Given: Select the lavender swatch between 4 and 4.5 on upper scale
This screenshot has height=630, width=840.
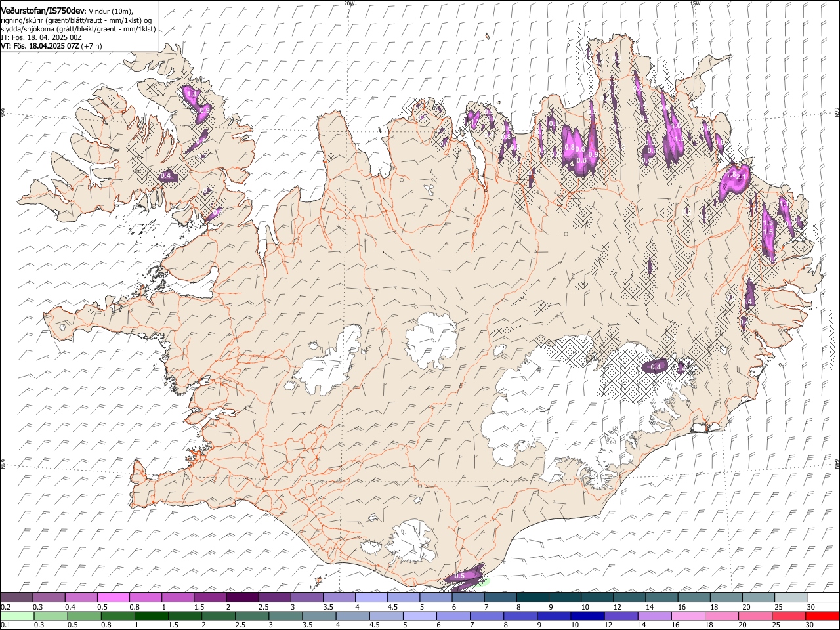Looking at the screenshot, I should point(372,598).
